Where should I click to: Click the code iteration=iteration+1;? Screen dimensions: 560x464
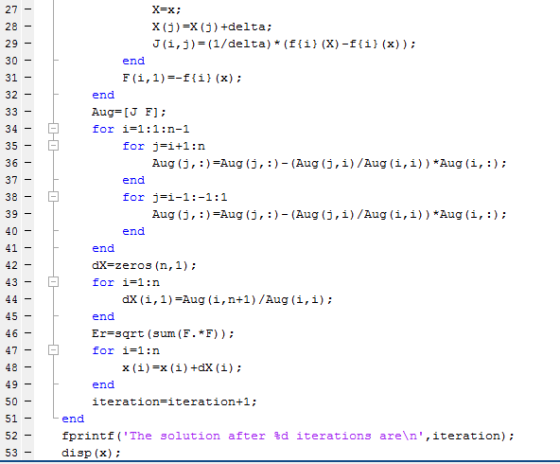pyautogui.click(x=174, y=402)
